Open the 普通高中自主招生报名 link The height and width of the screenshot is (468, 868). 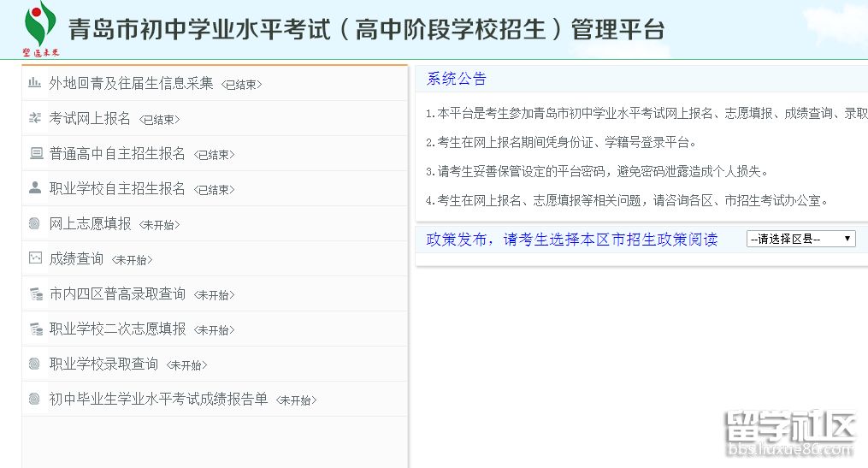coord(117,153)
